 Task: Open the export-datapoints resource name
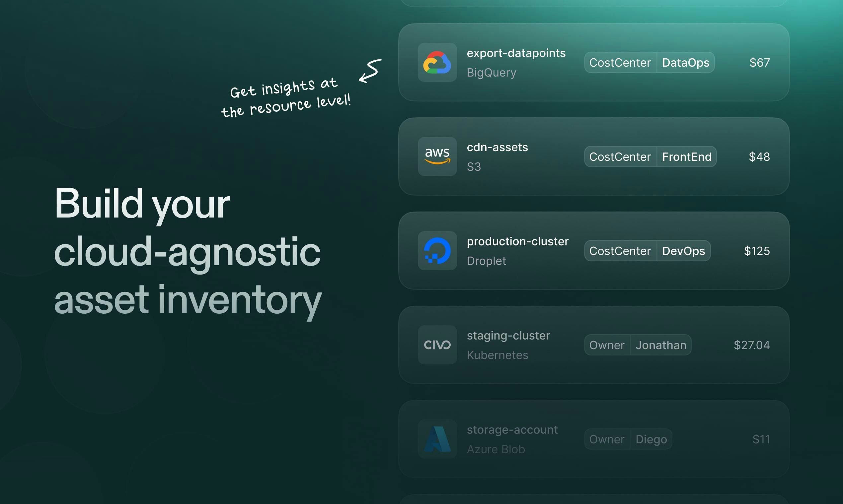point(516,53)
